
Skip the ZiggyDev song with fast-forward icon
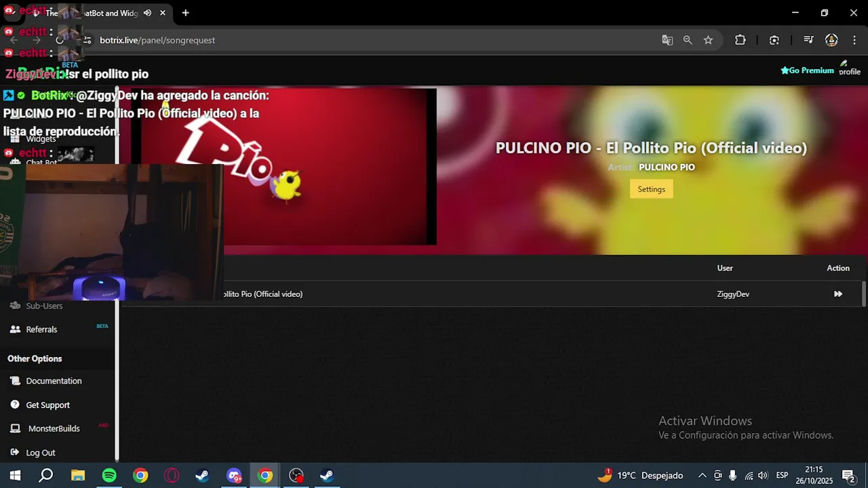click(838, 294)
